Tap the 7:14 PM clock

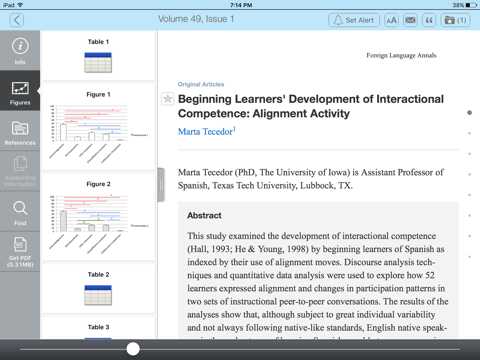click(241, 5)
